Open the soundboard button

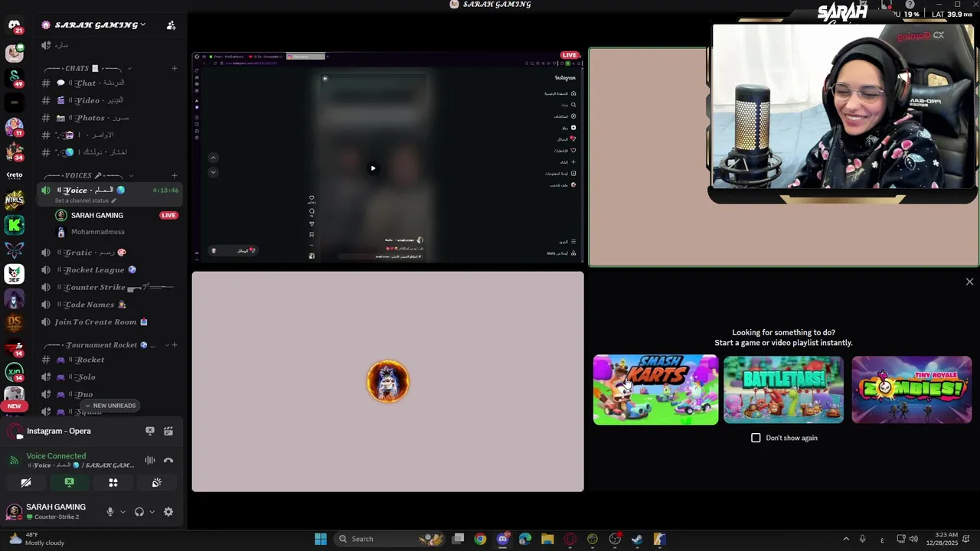click(x=157, y=483)
